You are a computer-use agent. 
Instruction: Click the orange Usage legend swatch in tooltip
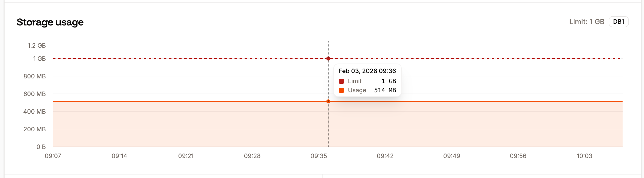point(342,90)
